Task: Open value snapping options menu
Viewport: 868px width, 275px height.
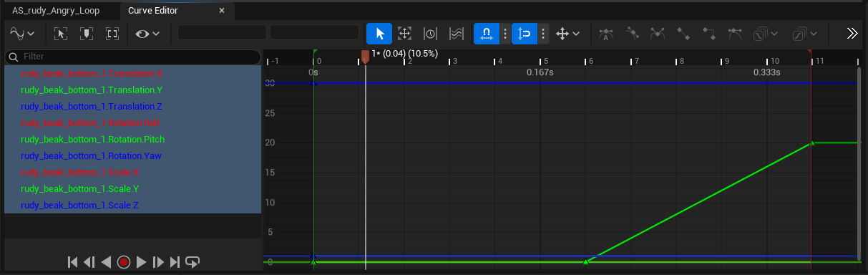Action: (x=543, y=33)
